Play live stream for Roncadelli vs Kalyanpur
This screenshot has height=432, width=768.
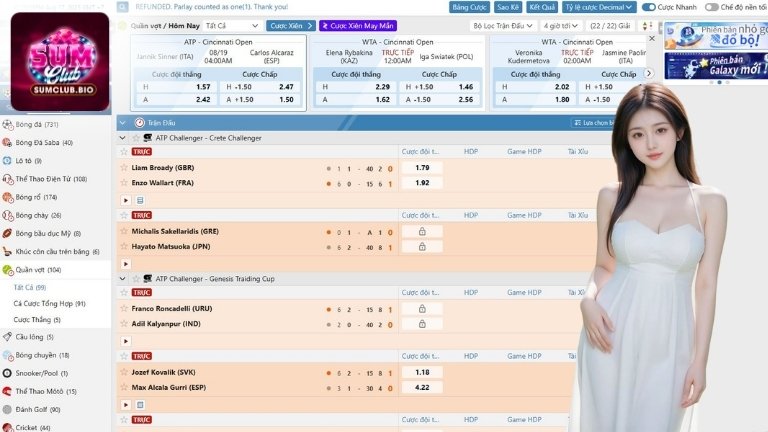[x=126, y=341]
